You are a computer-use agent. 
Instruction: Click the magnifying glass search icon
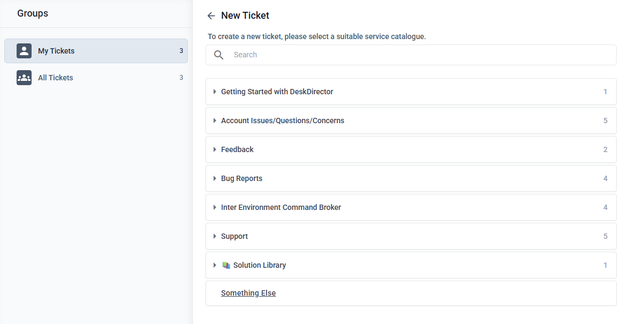point(219,55)
